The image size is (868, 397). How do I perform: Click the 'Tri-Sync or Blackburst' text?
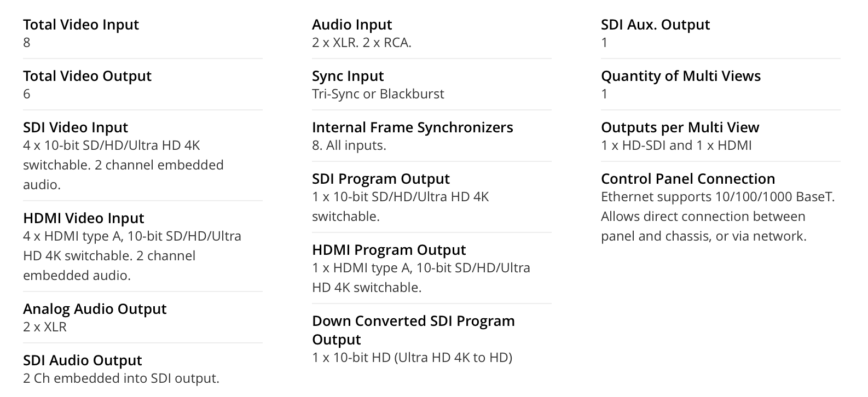click(x=378, y=94)
